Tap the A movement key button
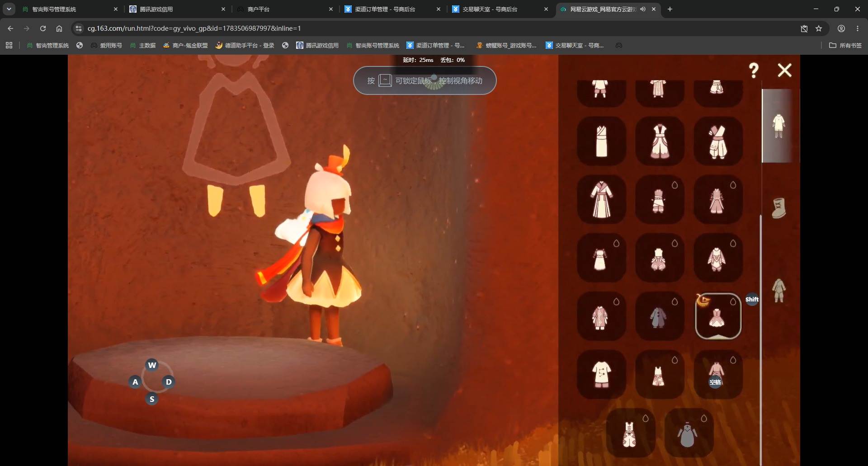The width and height of the screenshot is (868, 466). pyautogui.click(x=135, y=382)
